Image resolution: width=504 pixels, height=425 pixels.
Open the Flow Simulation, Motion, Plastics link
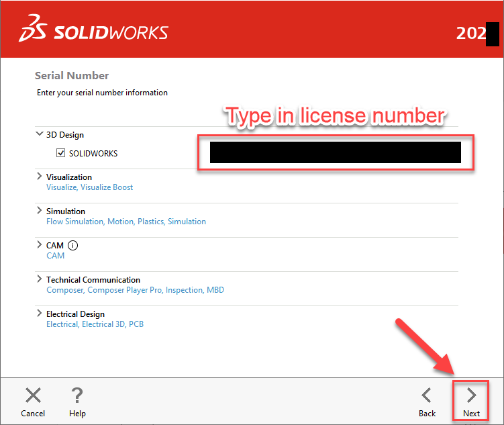click(x=126, y=222)
